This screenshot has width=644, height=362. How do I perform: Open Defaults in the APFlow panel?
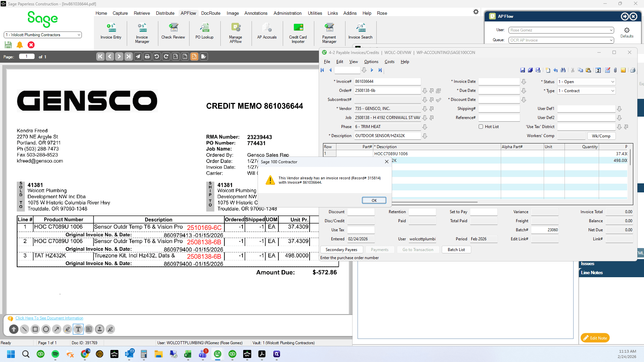click(627, 33)
